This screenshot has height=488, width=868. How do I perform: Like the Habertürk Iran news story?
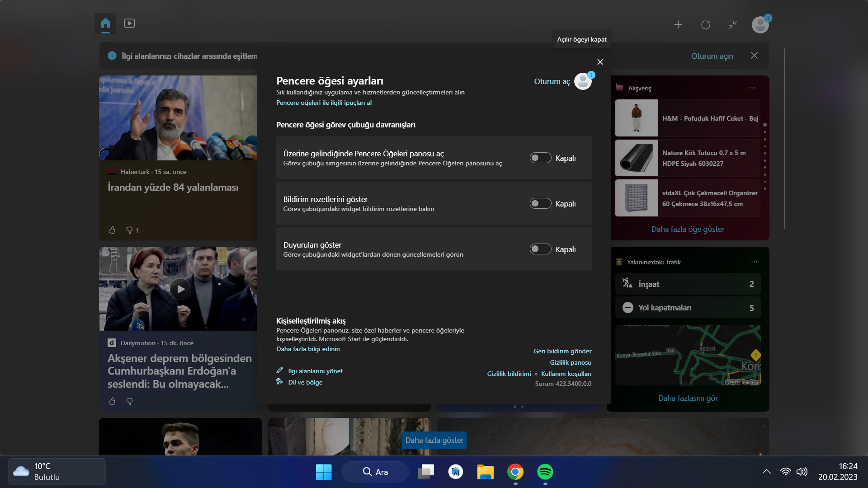pyautogui.click(x=112, y=230)
